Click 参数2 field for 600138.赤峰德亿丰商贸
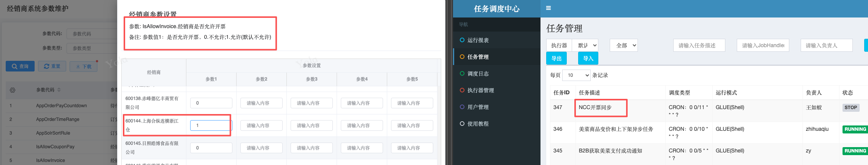The width and height of the screenshot is (868, 165). pyautogui.click(x=261, y=103)
